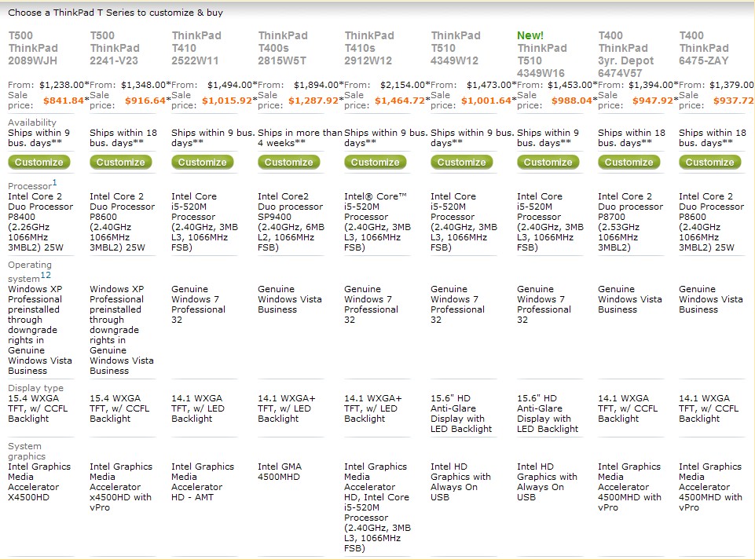Open the ThinkPad T510 4349W12 heading

[455, 48]
